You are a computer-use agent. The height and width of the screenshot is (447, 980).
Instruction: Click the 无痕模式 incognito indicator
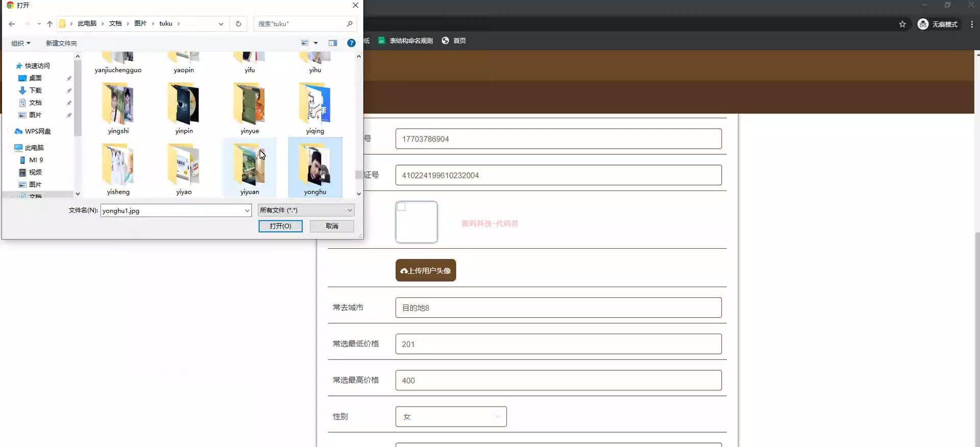coord(938,24)
